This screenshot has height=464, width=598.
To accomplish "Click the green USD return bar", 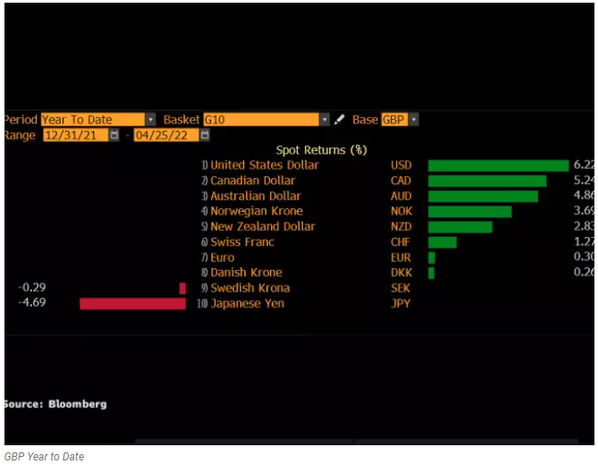I will click(498, 166).
